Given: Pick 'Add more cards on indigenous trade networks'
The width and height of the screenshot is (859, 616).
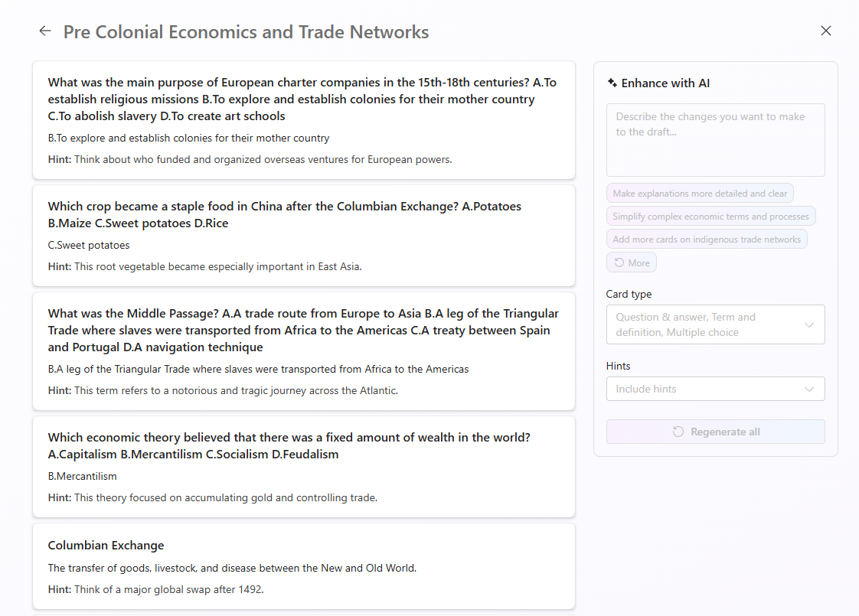Looking at the screenshot, I should click(707, 240).
